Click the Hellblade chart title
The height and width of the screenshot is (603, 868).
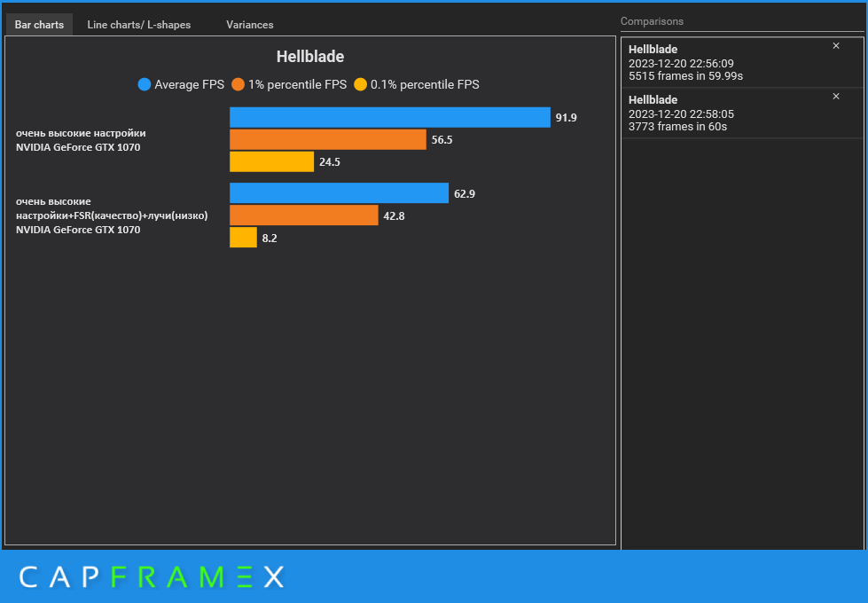310,57
